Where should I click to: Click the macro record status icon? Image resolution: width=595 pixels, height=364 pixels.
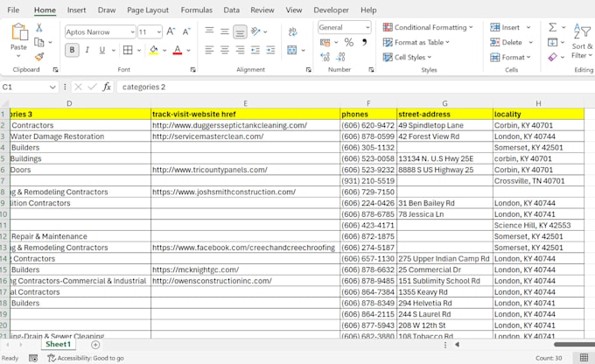tap(33, 358)
